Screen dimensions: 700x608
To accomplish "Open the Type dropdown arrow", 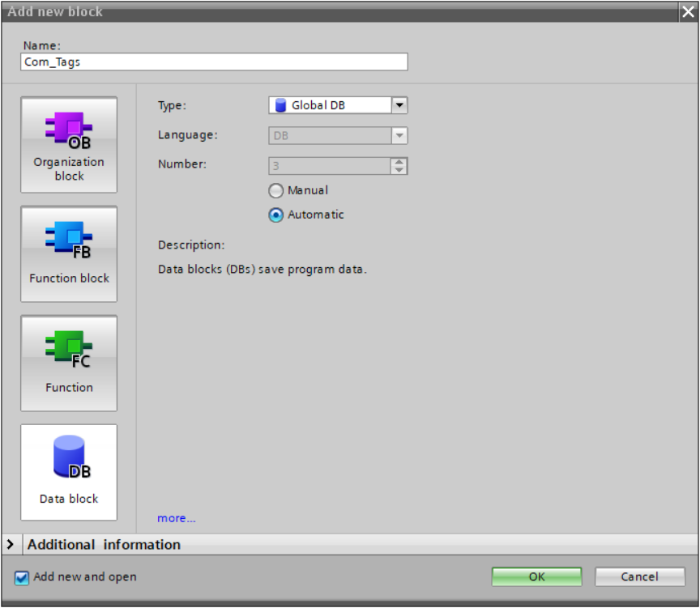I will pyautogui.click(x=399, y=105).
